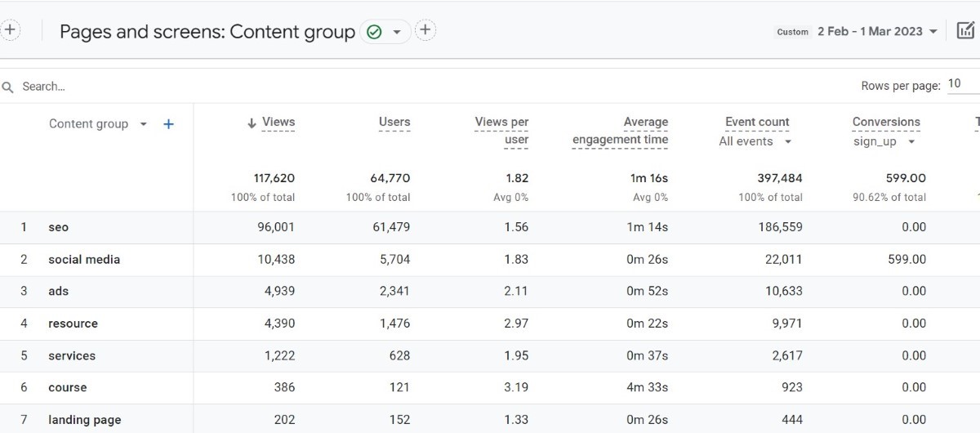Add secondary dimension with blue plus

tap(169, 124)
